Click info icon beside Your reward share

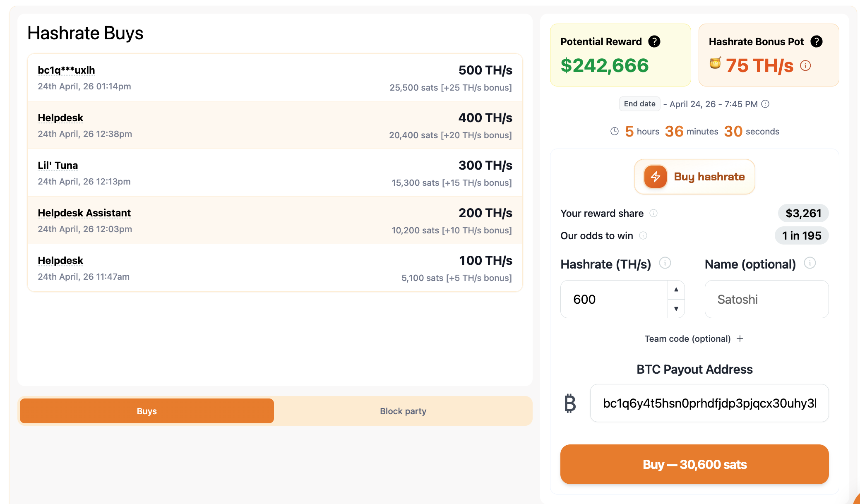click(x=653, y=213)
